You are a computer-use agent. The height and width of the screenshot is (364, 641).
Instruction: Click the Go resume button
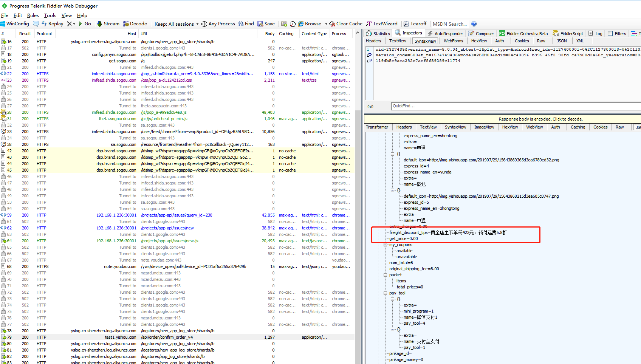point(85,23)
